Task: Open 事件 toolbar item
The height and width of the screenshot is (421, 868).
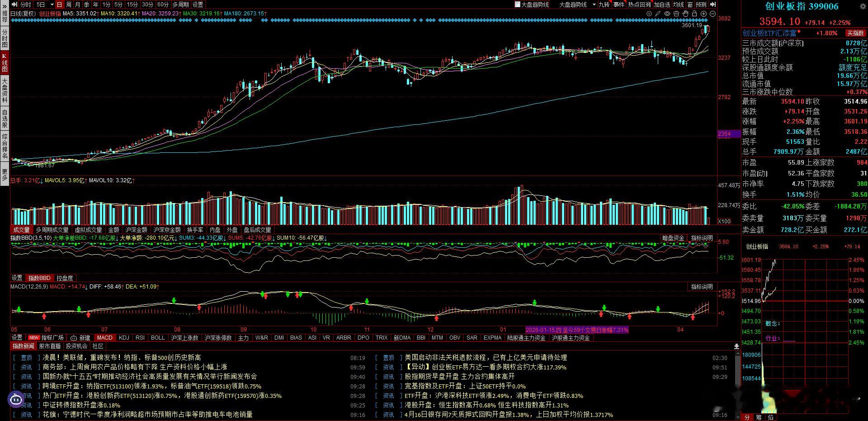Action: [x=619, y=5]
